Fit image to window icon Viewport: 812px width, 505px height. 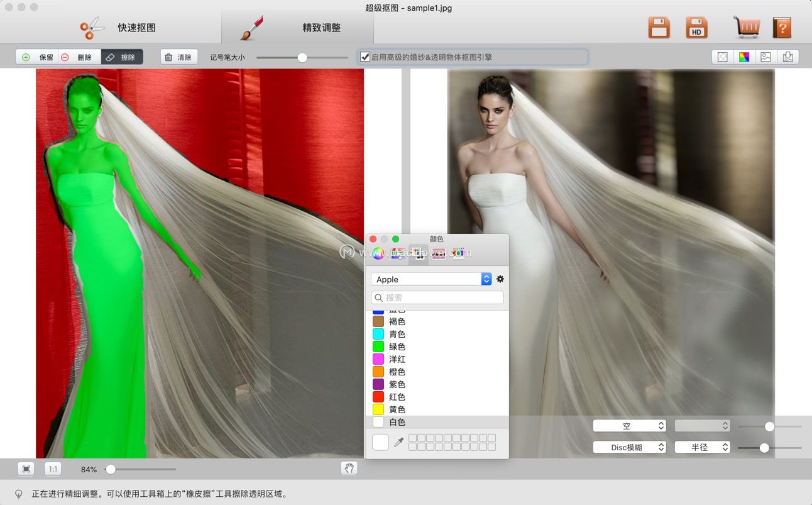(26, 469)
